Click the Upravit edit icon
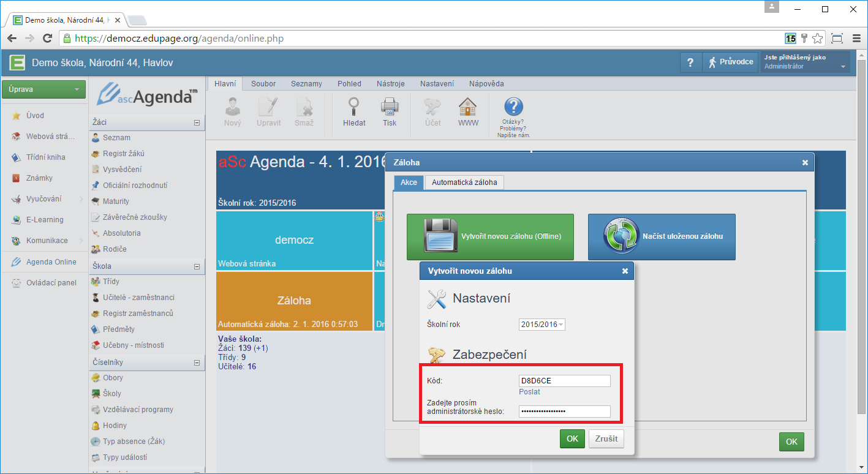 pyautogui.click(x=268, y=107)
